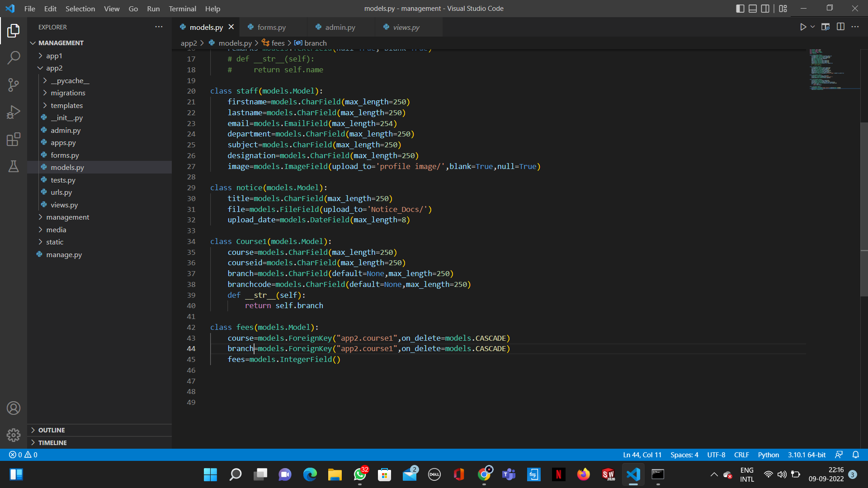Screen dimensions: 868x488
Task: Open File Explorer from taskbar
Action: point(335,474)
